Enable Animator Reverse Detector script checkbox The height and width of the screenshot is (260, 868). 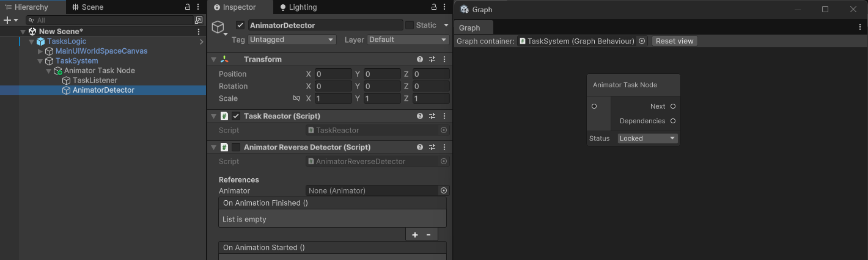pyautogui.click(x=236, y=147)
